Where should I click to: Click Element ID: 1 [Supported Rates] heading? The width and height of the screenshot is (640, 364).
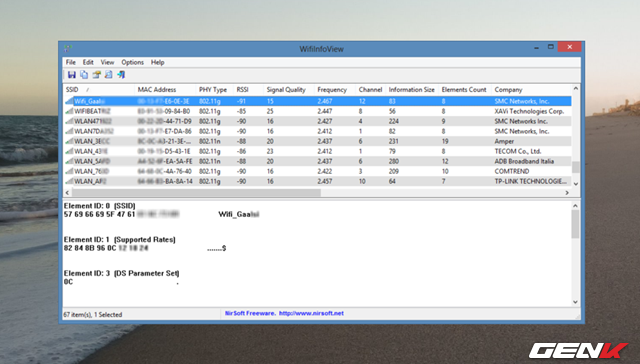coord(120,240)
